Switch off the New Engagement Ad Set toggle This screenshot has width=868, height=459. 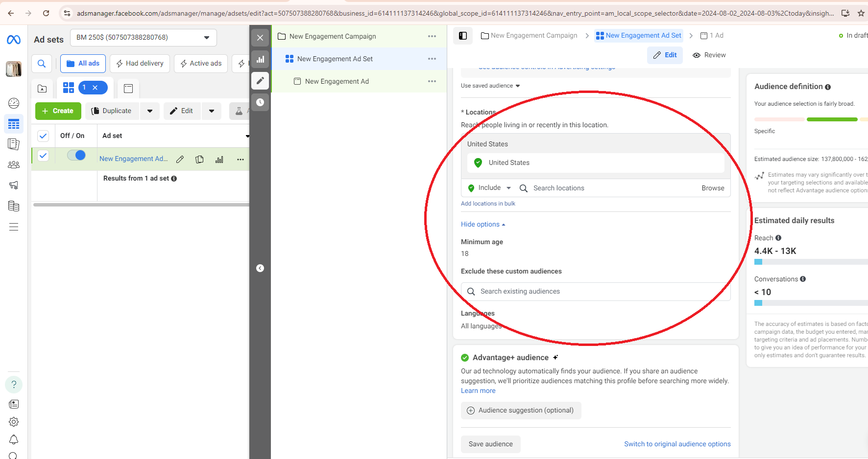[76, 155]
